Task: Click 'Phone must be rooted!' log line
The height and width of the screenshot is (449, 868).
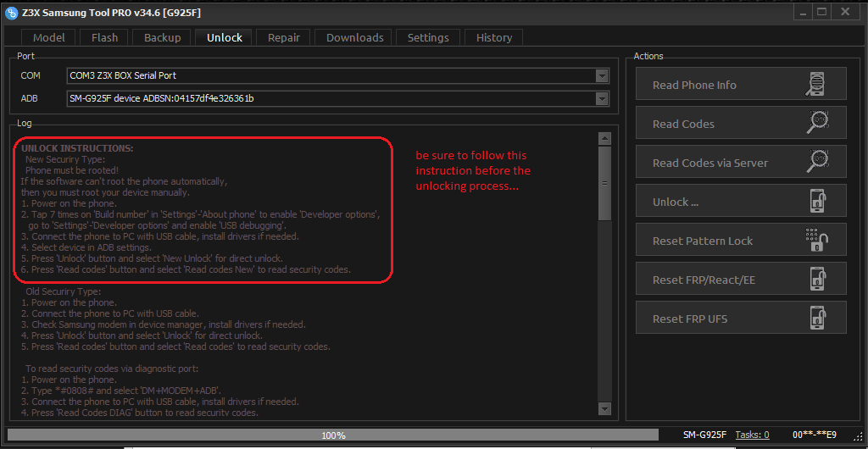Action: pos(72,170)
